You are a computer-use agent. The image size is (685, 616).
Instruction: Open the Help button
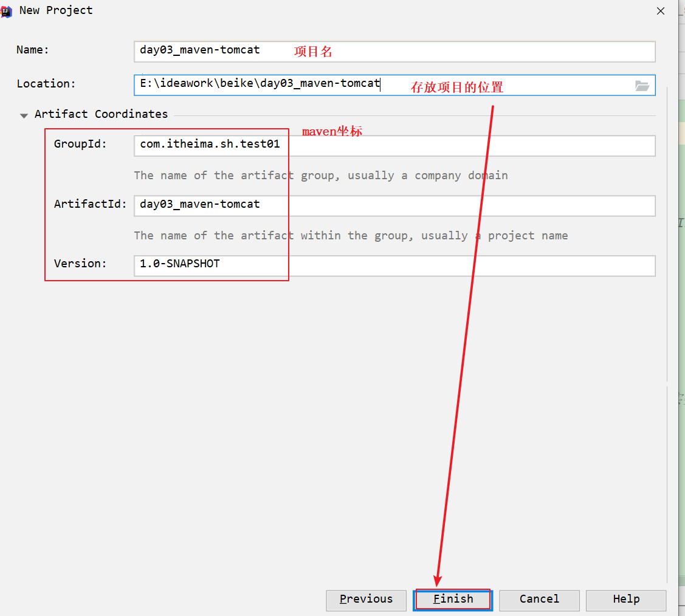coord(626,600)
